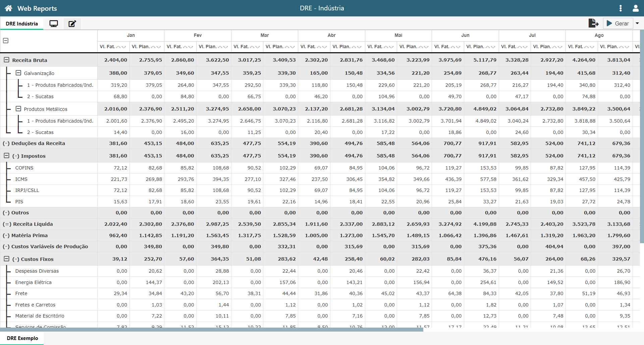The image size is (644, 345).
Task: Sort Ago Vl. Fat. ascending
Action: [587, 47]
